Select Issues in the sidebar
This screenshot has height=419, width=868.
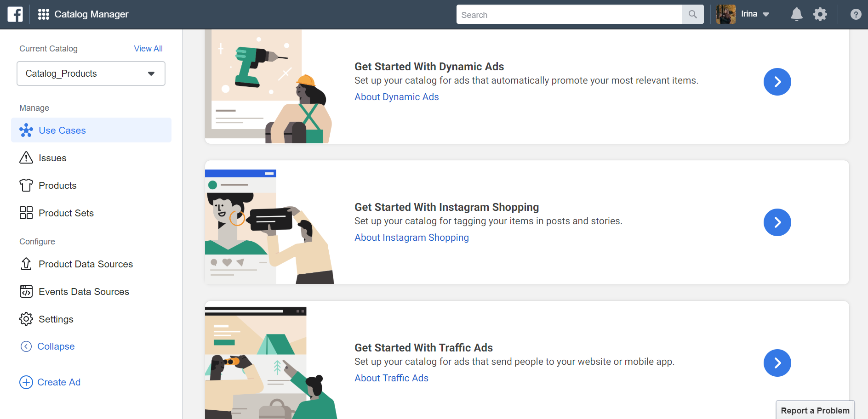point(52,158)
